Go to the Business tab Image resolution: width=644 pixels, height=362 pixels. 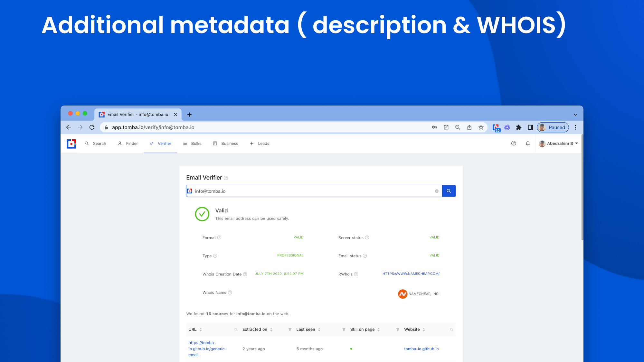225,144
